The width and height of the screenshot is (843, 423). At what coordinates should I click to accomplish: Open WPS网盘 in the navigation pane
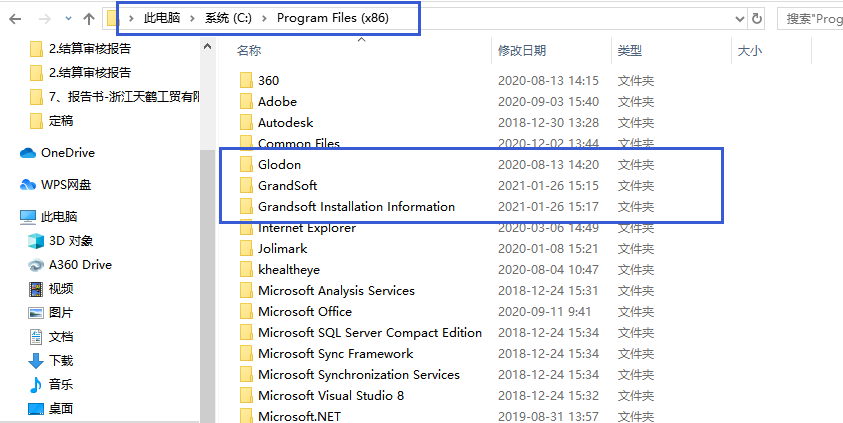pos(55,185)
